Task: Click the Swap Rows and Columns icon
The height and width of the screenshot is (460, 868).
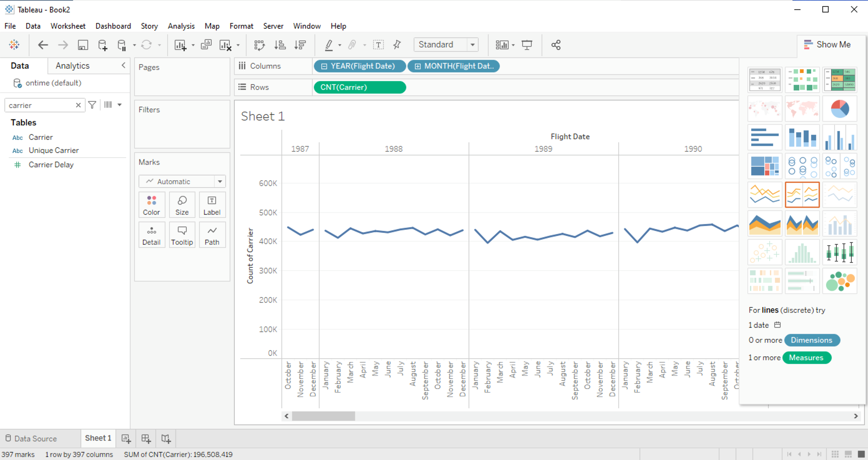Action: (x=260, y=45)
